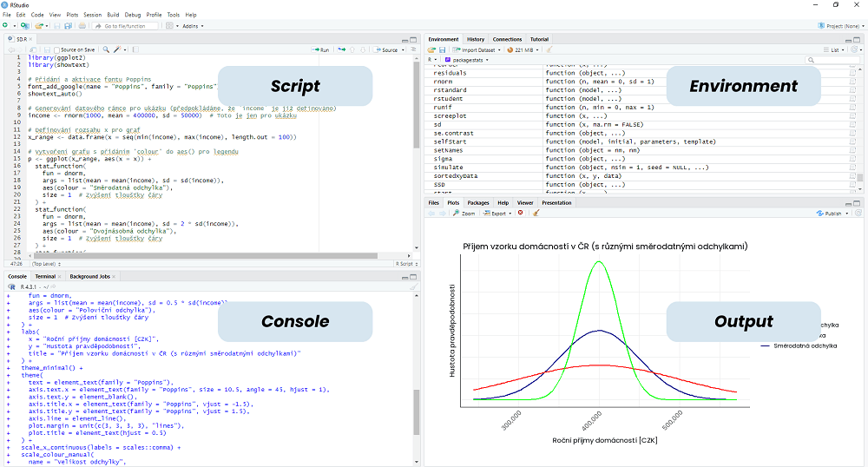
Task: Click the console vertical scrollbar thumb
Action: click(x=417, y=411)
